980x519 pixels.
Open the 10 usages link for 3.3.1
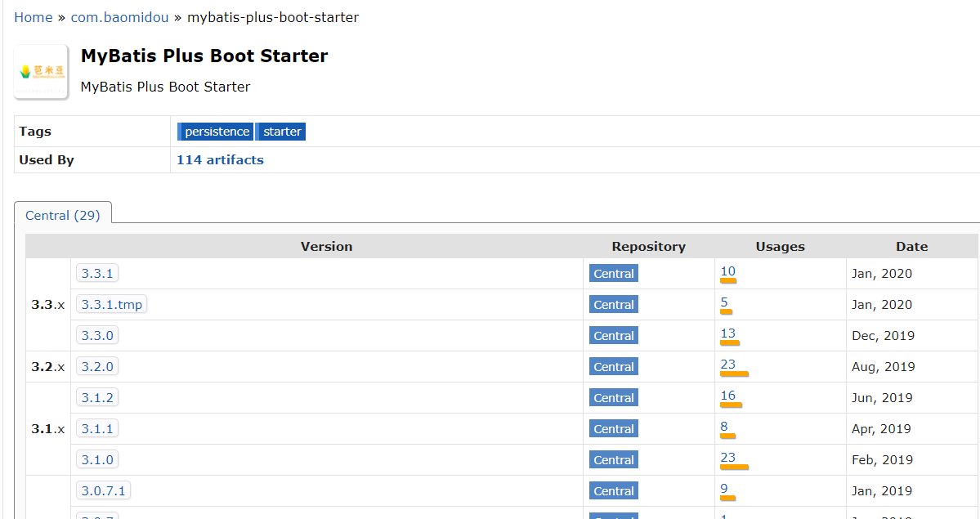[x=727, y=271]
